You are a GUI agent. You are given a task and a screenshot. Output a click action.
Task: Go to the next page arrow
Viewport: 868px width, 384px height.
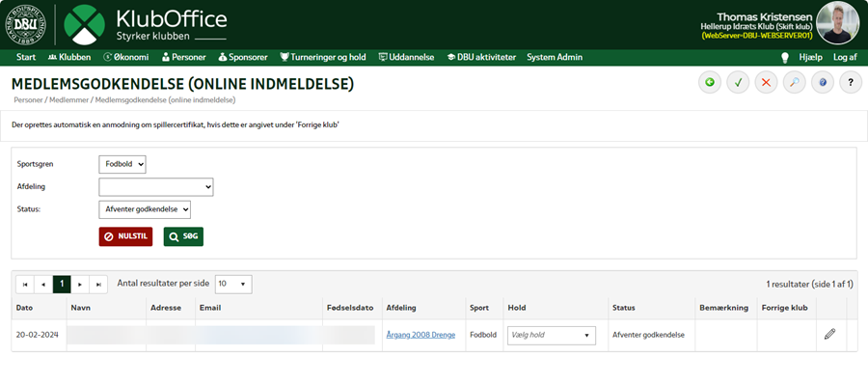[80, 285]
